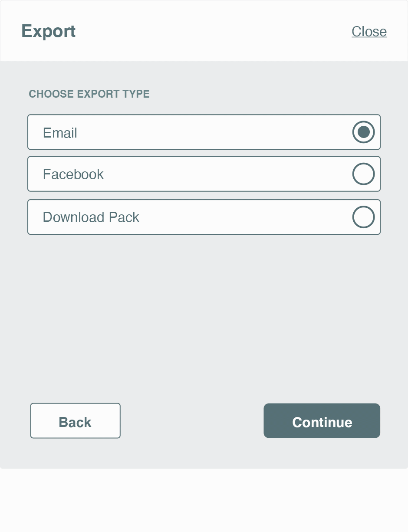This screenshot has height=532, width=408.
Task: Click the Facebook option label text
Action: click(73, 174)
